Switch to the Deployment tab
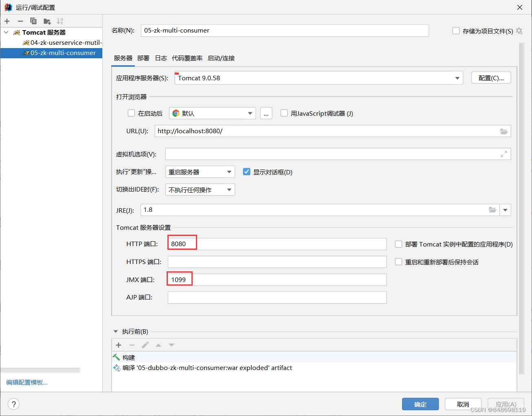This screenshot has width=532, height=416. [x=143, y=58]
